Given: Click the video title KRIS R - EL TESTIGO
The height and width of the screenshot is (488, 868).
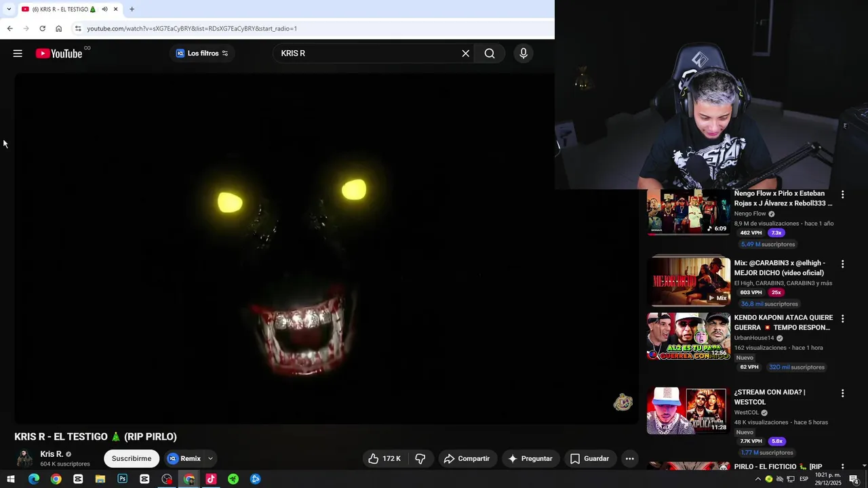Looking at the screenshot, I should pos(96,436).
